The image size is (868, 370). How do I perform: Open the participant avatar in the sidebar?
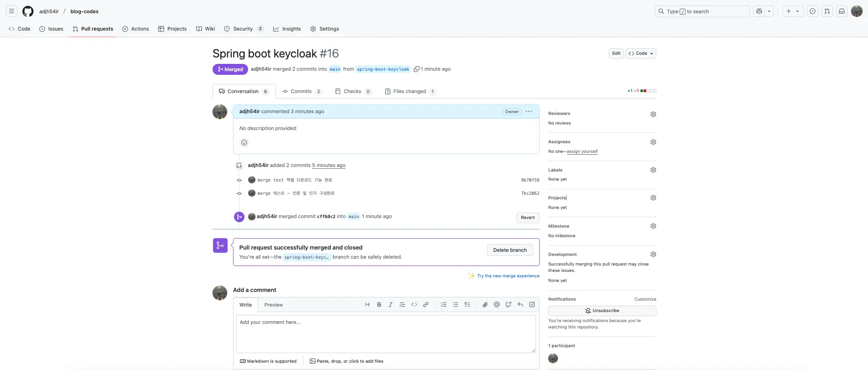pyautogui.click(x=553, y=359)
